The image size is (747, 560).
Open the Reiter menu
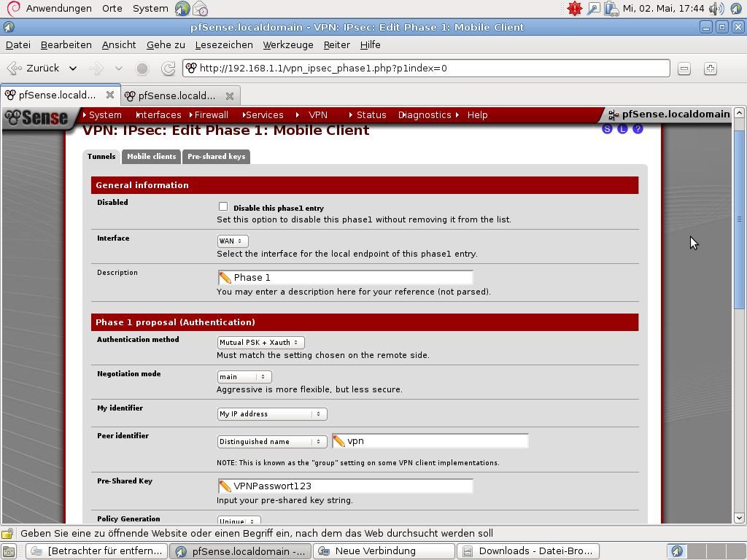(x=337, y=44)
